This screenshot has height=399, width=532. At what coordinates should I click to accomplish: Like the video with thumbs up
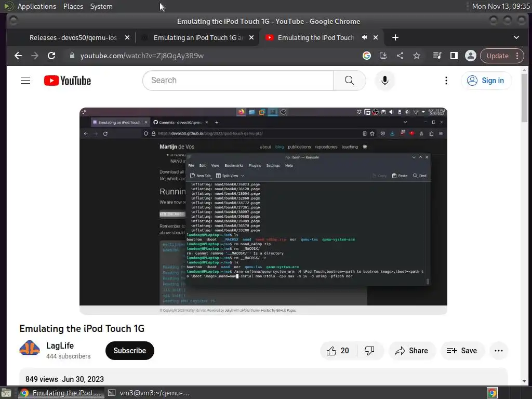tap(338, 351)
